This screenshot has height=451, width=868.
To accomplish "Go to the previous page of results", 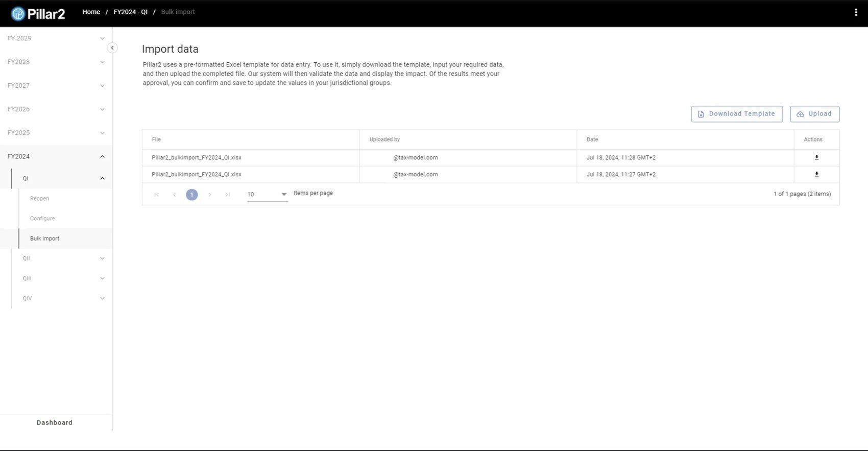I will (x=175, y=195).
